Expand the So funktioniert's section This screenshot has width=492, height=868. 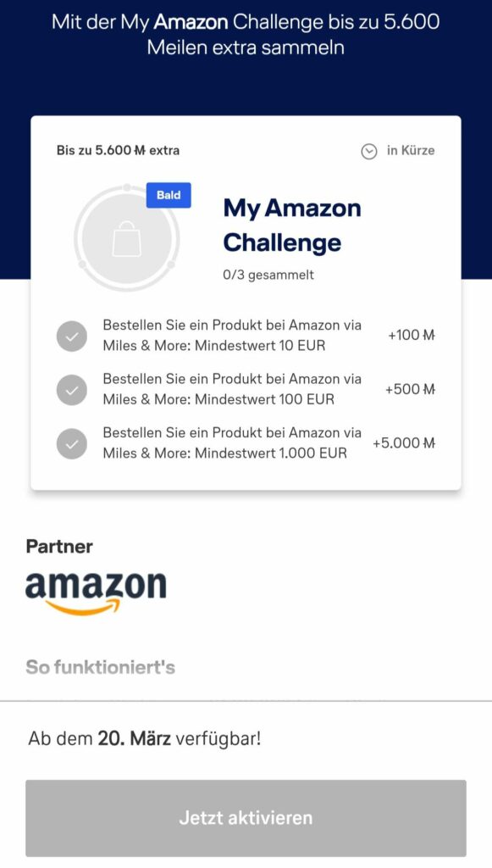pos(101,667)
